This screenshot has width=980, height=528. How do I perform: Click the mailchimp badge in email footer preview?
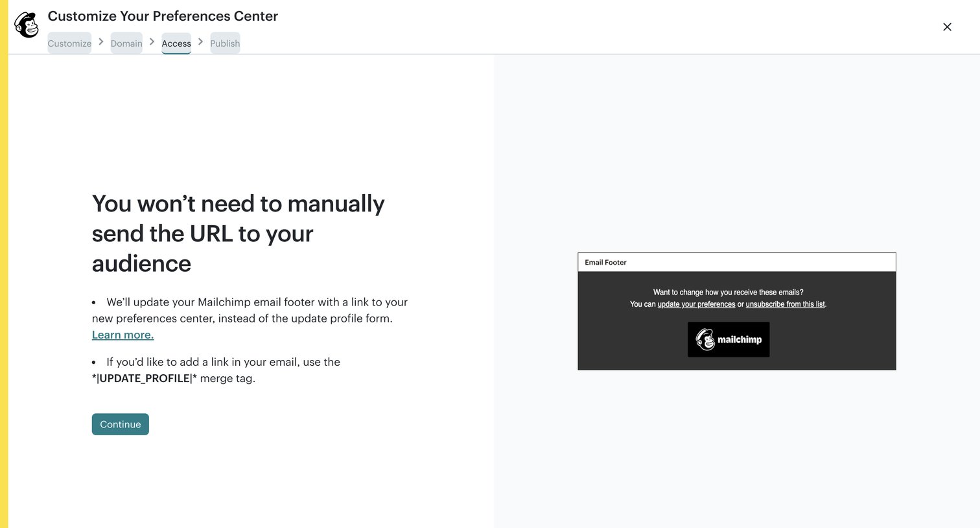click(x=729, y=339)
